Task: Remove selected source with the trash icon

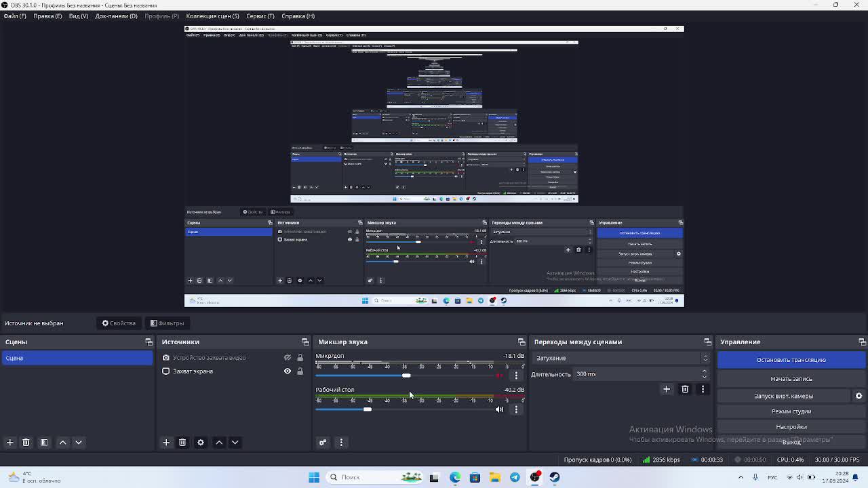Action: tap(182, 443)
